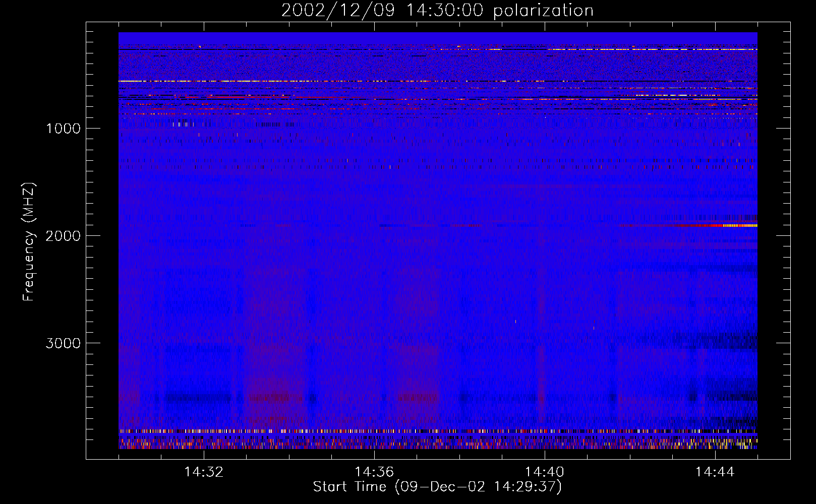Click the 14:44 time axis label
The width and height of the screenshot is (816, 504).
tap(715, 472)
